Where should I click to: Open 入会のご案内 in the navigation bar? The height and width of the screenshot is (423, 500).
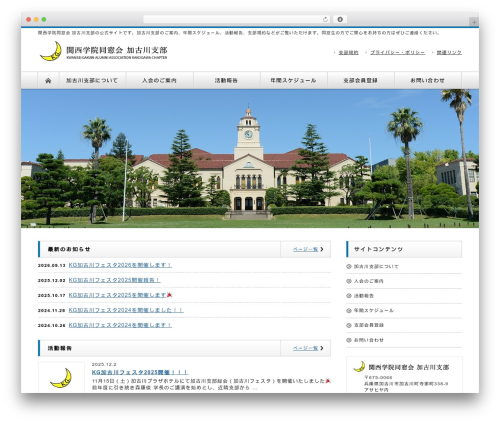pos(159,80)
